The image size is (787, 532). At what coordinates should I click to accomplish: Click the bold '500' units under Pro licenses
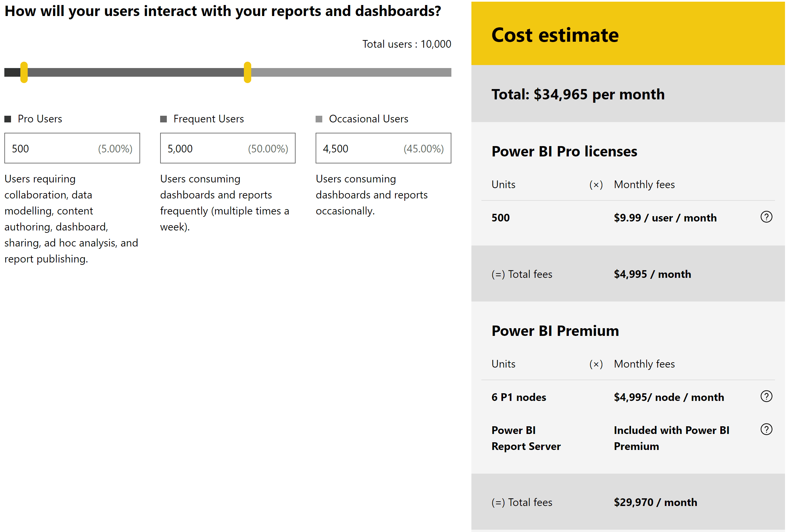tap(500, 218)
